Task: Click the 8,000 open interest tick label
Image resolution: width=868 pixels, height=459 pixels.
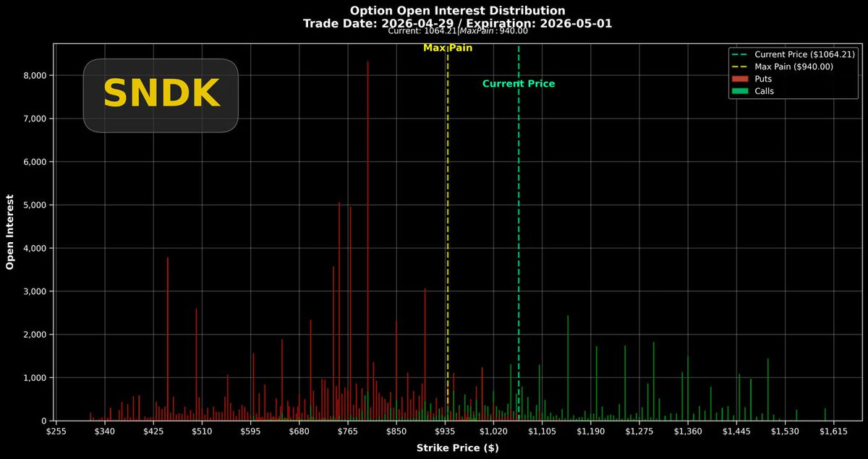Action: coord(35,75)
